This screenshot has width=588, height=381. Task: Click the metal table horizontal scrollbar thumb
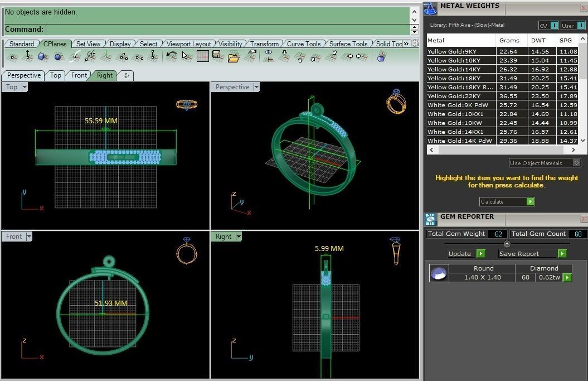(501, 149)
